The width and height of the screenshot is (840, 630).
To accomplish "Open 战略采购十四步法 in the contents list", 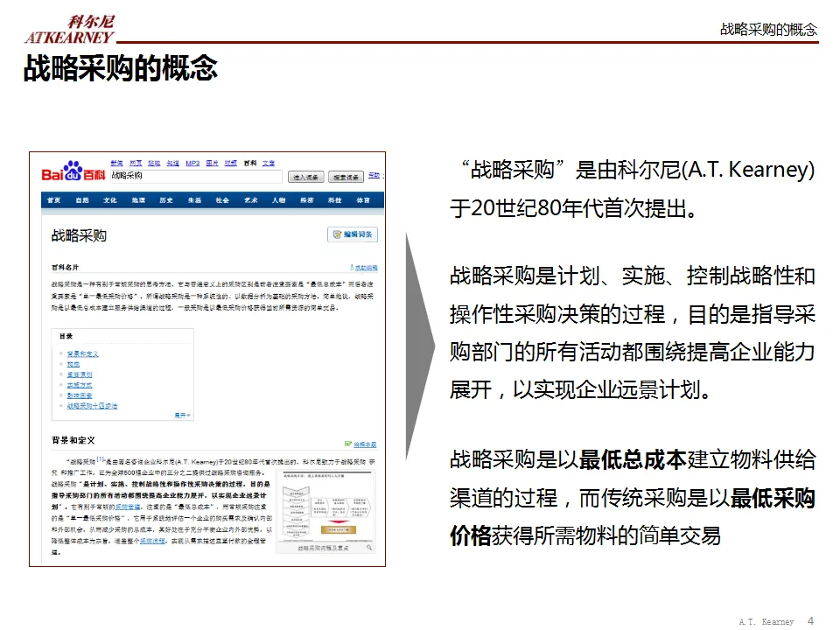I will tap(92, 406).
